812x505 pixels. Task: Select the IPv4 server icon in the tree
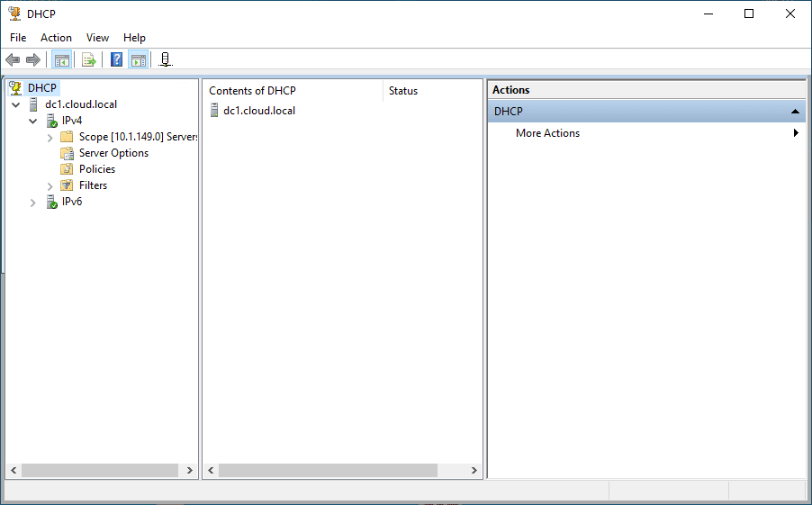pyautogui.click(x=52, y=121)
